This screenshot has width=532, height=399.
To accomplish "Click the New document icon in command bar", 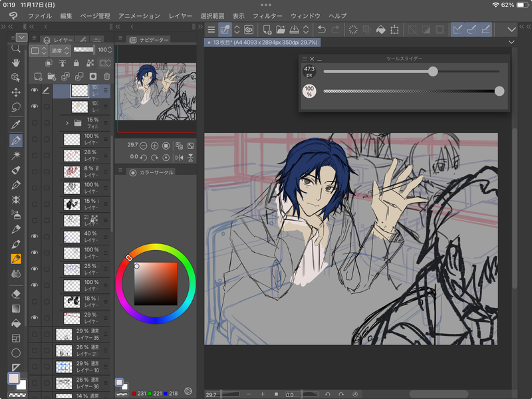I will [x=267, y=30].
